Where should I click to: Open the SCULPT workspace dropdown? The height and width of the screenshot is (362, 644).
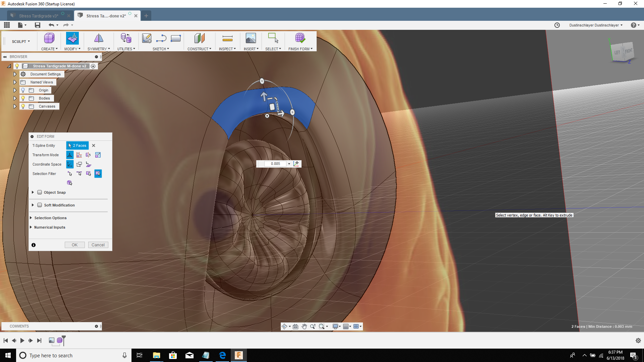21,42
